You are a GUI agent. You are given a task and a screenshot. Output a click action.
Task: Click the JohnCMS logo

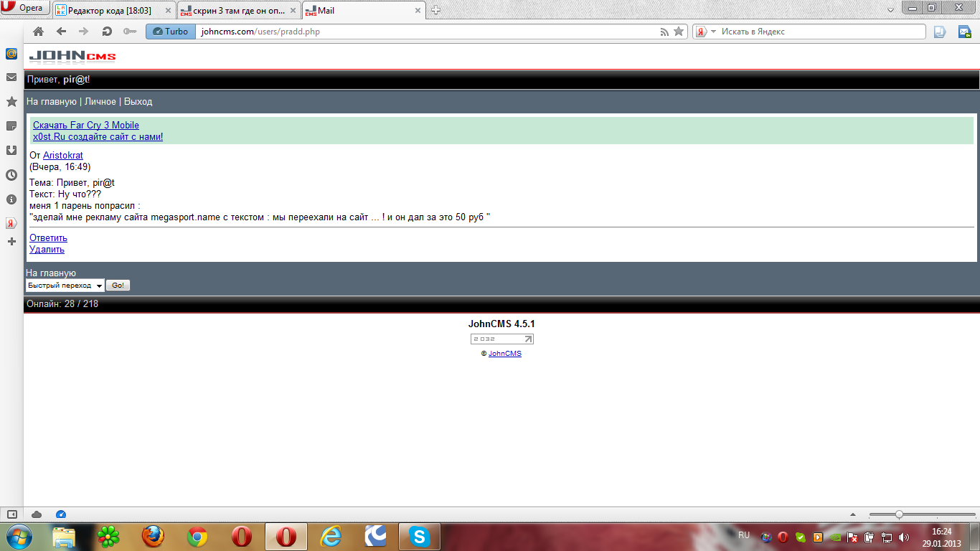[72, 56]
